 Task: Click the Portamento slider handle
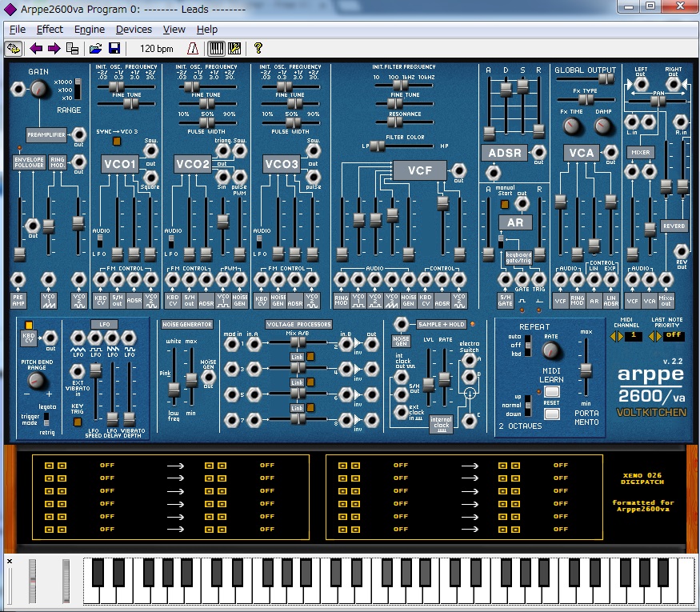(586, 370)
